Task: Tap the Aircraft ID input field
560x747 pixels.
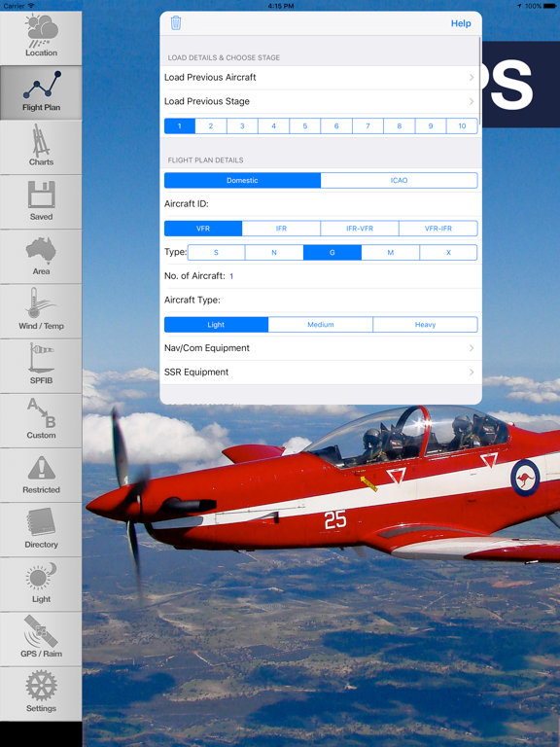Action: pos(321,204)
